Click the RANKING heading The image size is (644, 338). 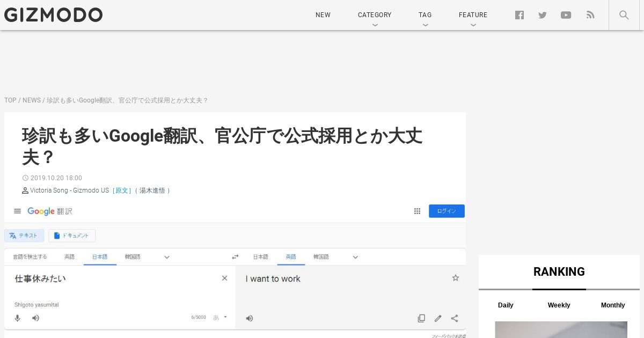coord(559,271)
